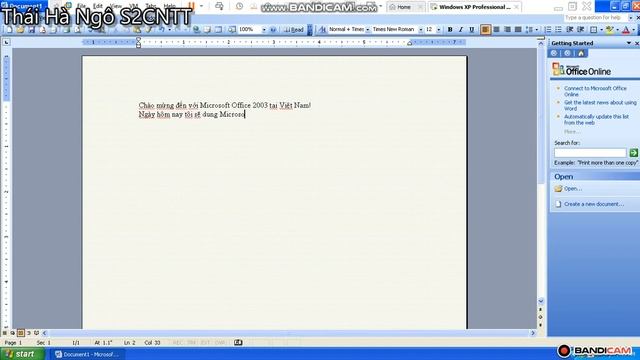This screenshot has width=640, height=360.
Task: Click the Increase Indent icon
Action: (x=581, y=30)
